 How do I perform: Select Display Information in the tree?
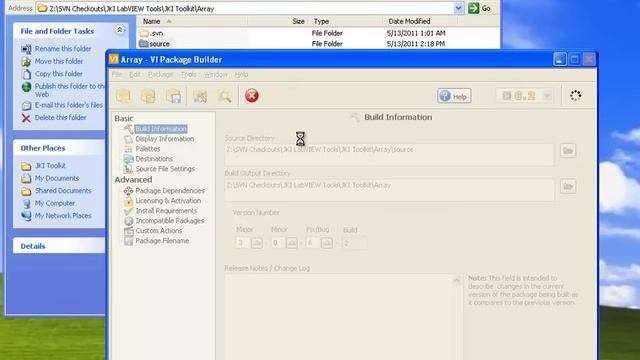164,139
